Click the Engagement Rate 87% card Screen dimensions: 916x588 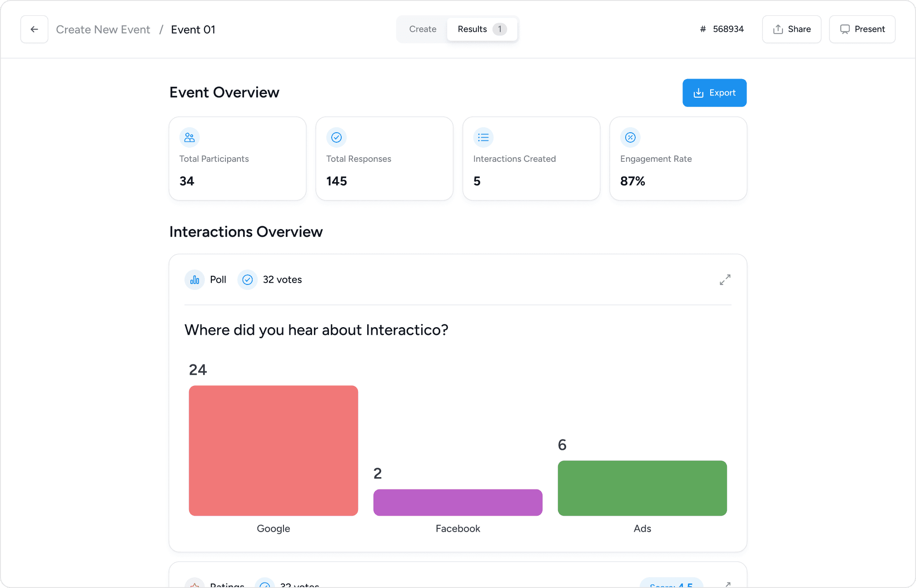tap(678, 159)
